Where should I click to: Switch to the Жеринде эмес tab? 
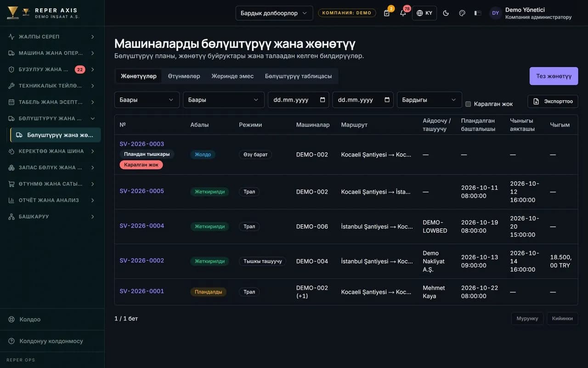(232, 76)
